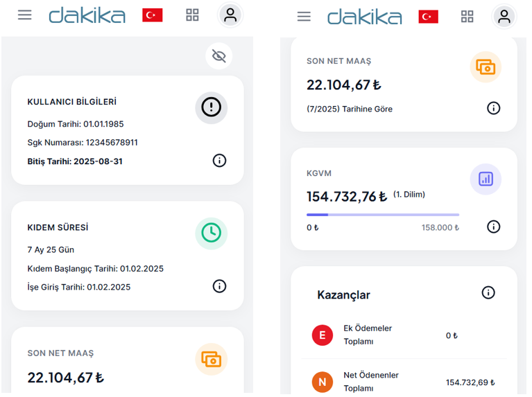
Task: Change language via right panel Turkish flag
Action: pos(428,17)
